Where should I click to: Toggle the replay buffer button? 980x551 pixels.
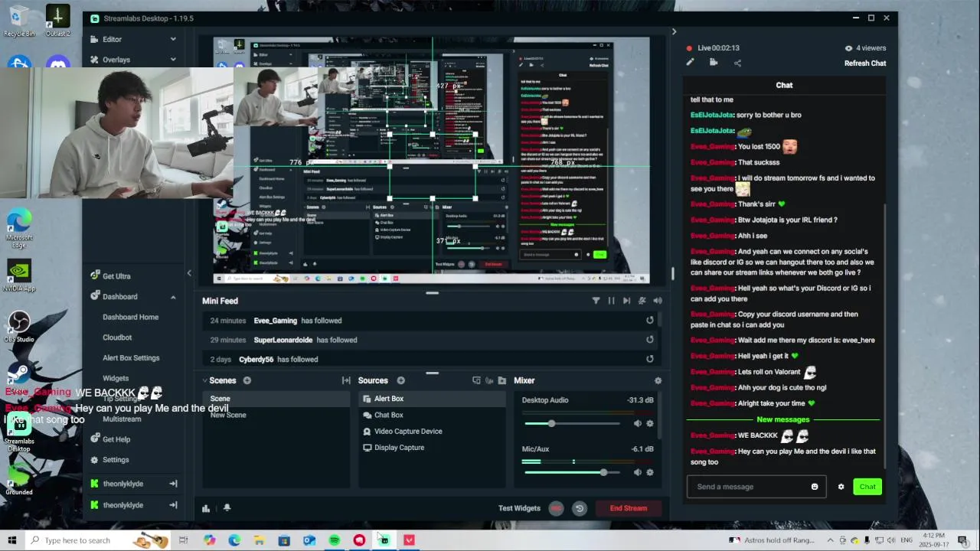(x=580, y=508)
